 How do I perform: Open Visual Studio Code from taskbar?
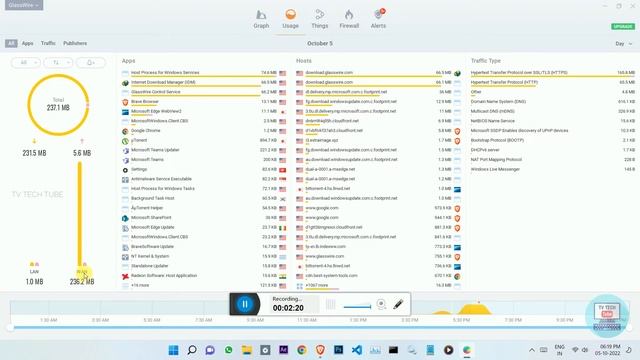pos(357,350)
